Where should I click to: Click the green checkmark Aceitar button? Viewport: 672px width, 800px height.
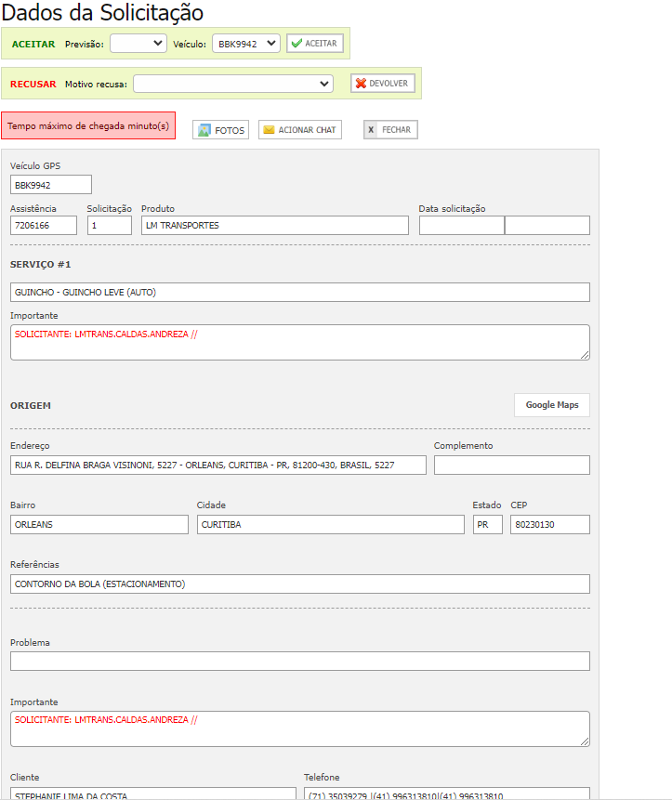tap(315, 44)
